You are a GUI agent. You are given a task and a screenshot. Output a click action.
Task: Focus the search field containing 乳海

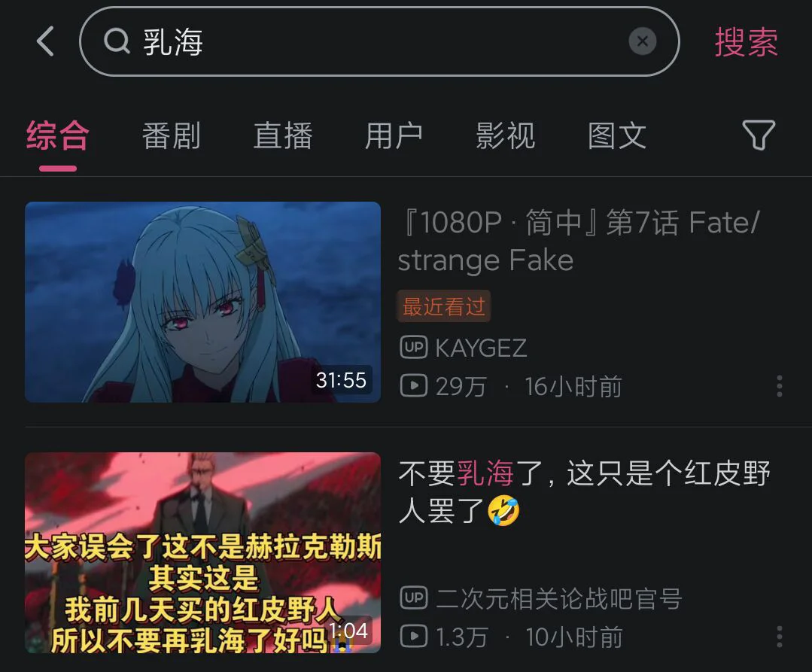(x=379, y=41)
